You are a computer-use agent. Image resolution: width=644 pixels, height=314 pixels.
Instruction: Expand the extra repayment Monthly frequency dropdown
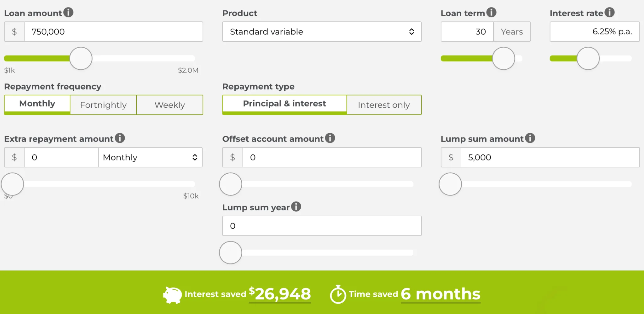point(150,157)
